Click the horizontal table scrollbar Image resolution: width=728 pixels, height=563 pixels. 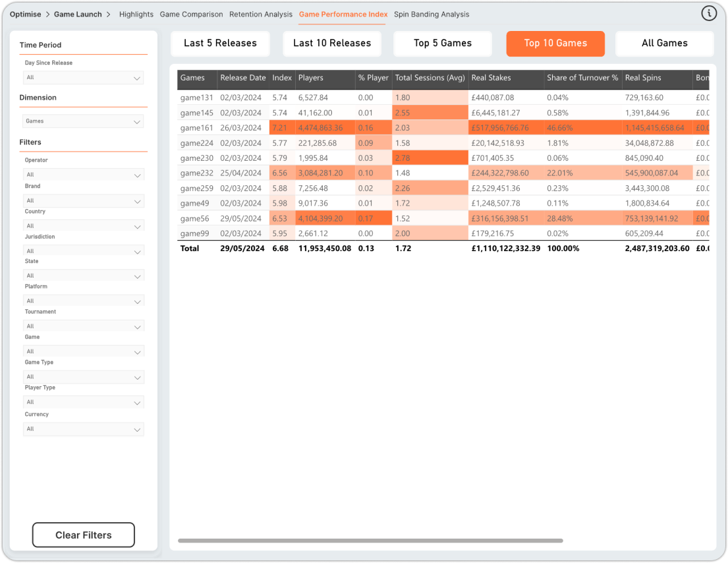[x=370, y=541]
